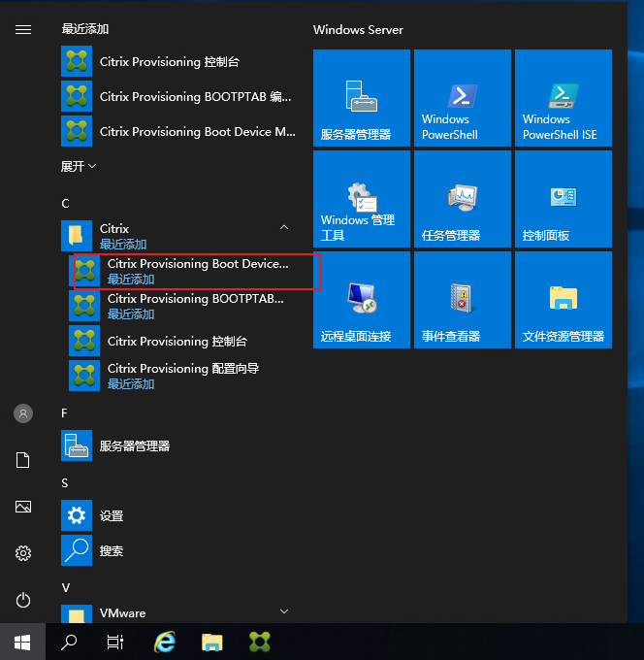
Task: Click Citrix Provisioning icon in taskbar
Action: (x=259, y=642)
